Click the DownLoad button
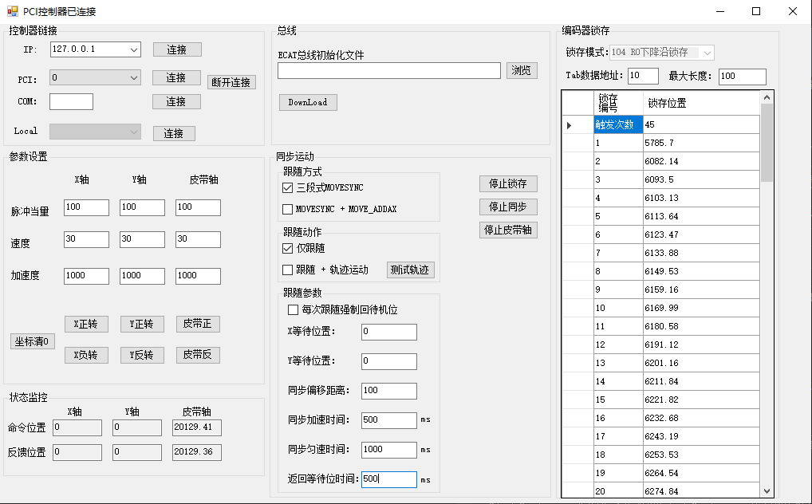The width and height of the screenshot is (812, 504). click(308, 103)
